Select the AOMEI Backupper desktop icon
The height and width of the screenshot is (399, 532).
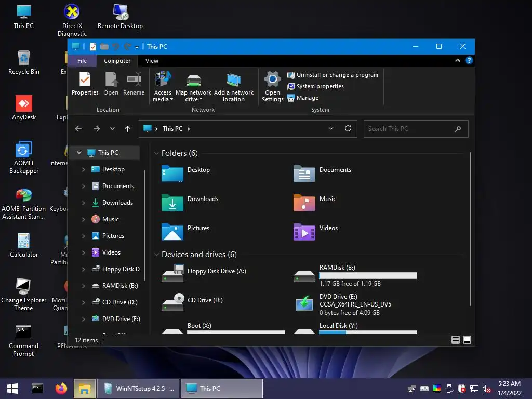[24, 157]
